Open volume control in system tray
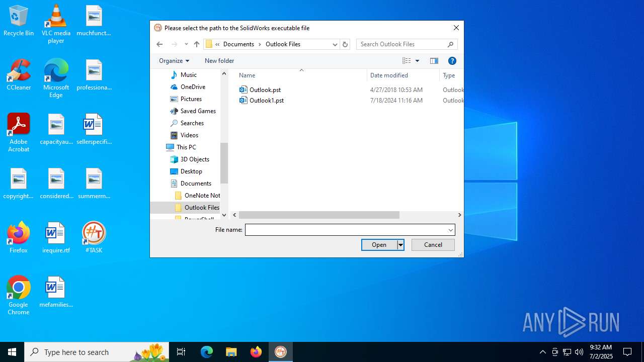Viewport: 644px width, 362px height. (x=579, y=352)
